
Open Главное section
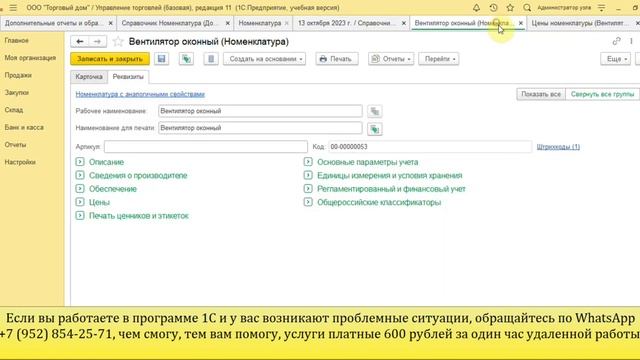(x=17, y=40)
